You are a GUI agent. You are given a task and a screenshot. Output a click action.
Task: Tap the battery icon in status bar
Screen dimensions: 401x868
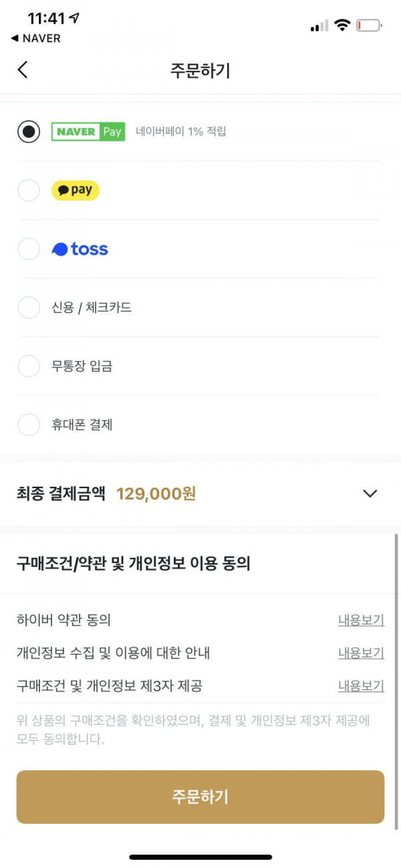click(369, 26)
